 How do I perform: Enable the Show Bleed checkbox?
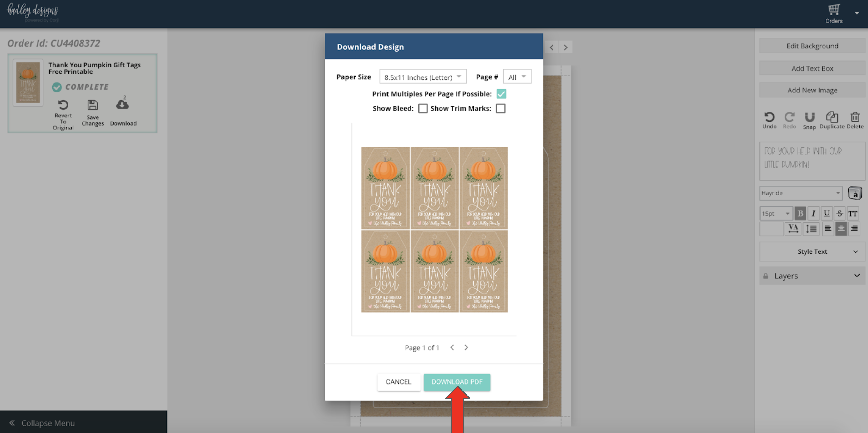423,108
